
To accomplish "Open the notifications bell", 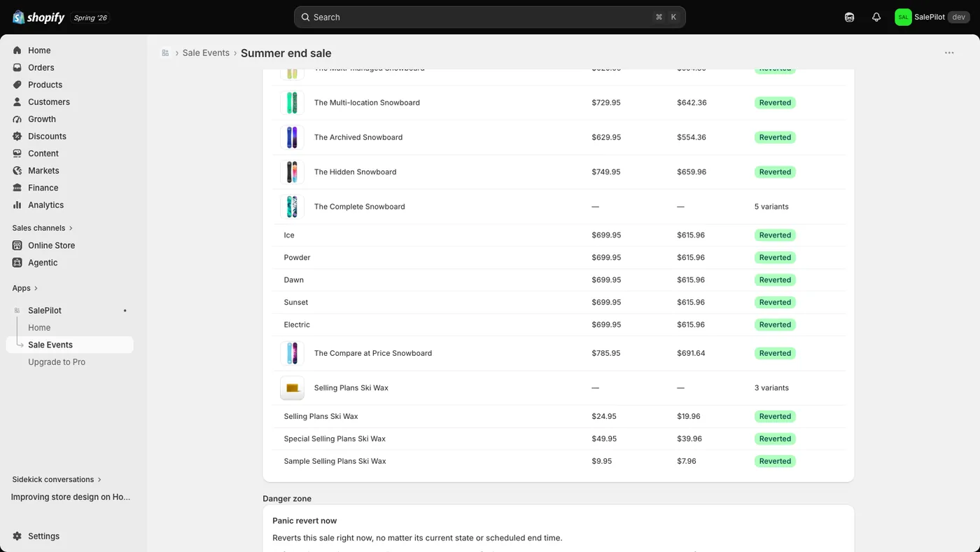I will tap(876, 18).
